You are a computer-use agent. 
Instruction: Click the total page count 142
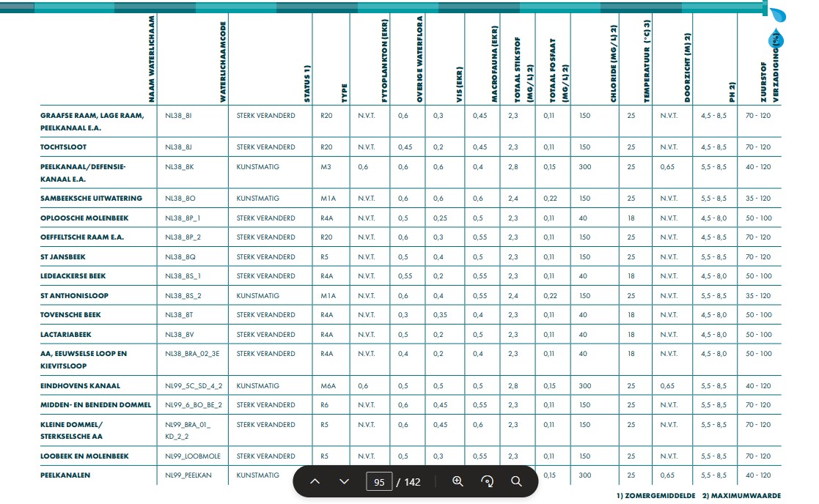(x=412, y=482)
